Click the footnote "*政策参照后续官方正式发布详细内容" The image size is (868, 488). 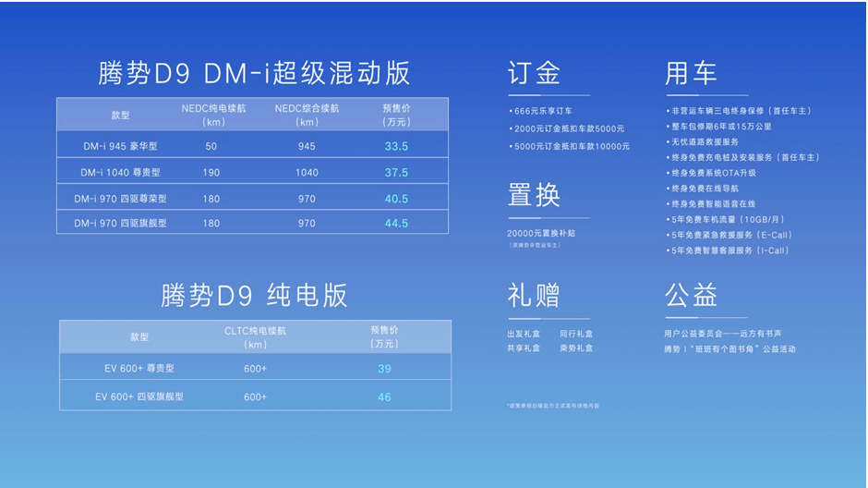pos(552,406)
